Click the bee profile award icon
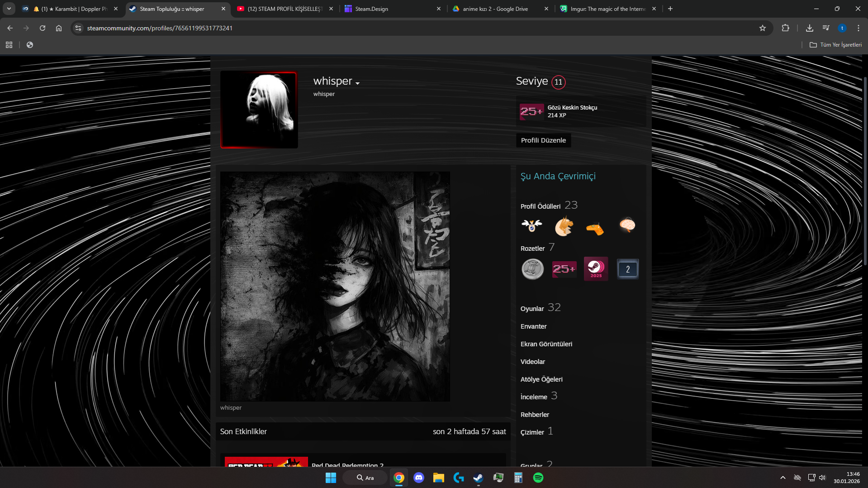868x488 pixels. point(531,225)
